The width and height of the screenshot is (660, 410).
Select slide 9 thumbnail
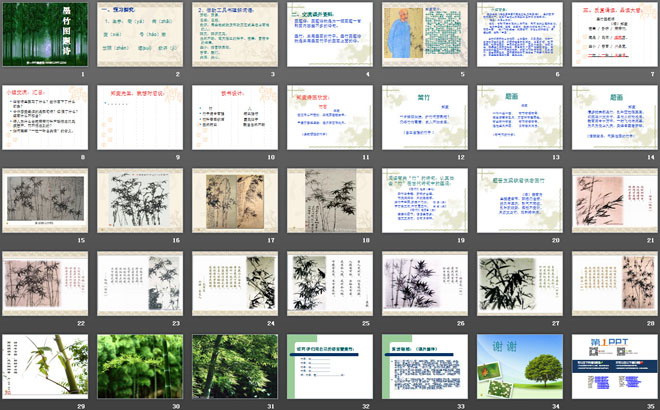[x=140, y=117]
